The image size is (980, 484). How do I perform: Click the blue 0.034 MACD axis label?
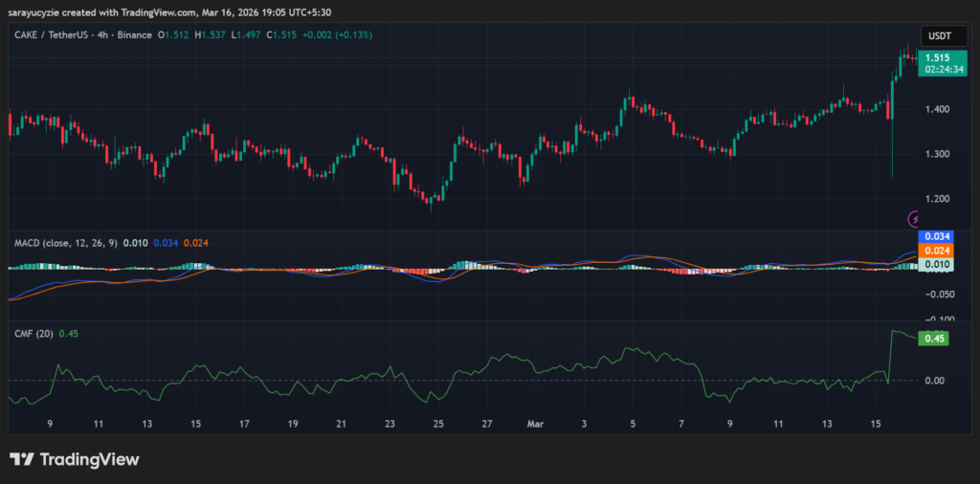pyautogui.click(x=933, y=236)
